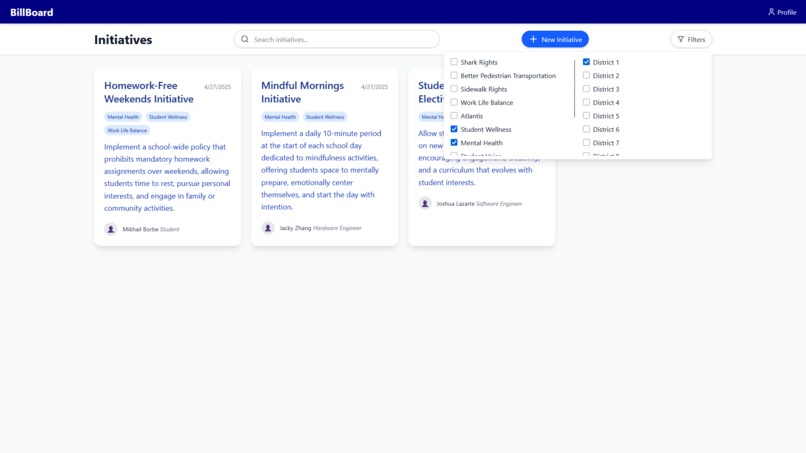Check the District 4 filter
This screenshot has height=453, width=806.
tap(586, 102)
